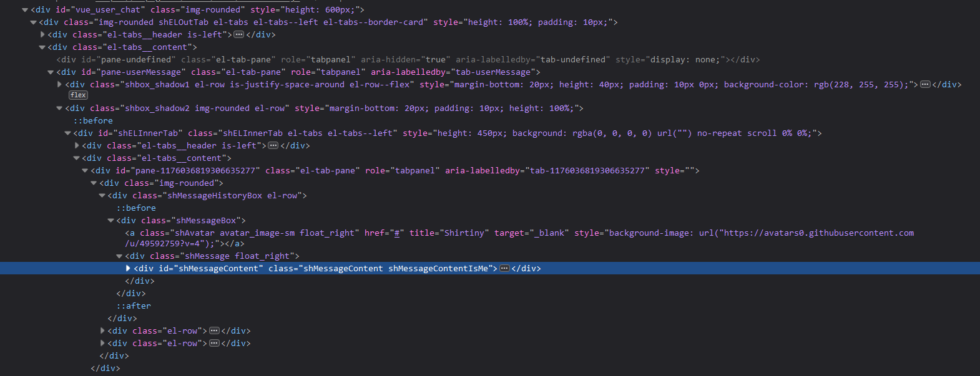Viewport: 980px width, 376px height.
Task: Follow the "#" href link in shAvatar anchor
Action: pos(396,233)
